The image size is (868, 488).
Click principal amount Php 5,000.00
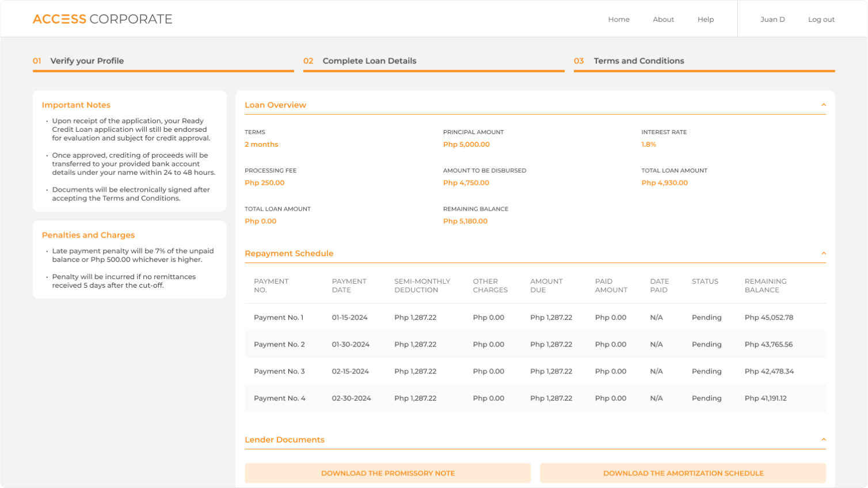[x=466, y=144]
